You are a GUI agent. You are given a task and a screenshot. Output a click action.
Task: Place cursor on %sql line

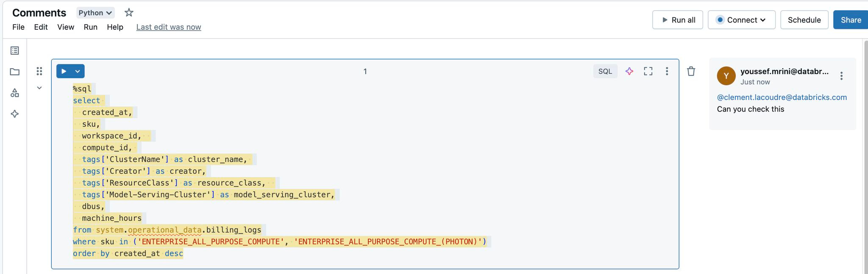coord(82,89)
